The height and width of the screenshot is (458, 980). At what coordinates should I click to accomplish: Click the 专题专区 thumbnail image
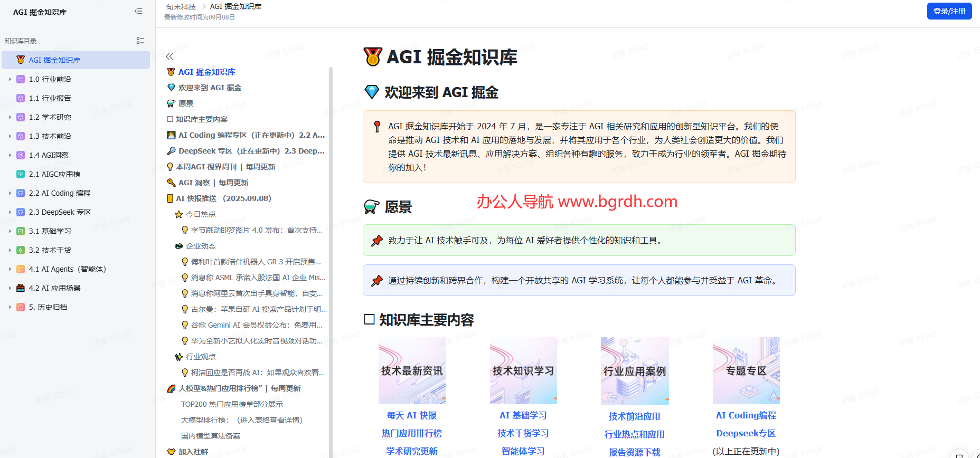tap(746, 371)
